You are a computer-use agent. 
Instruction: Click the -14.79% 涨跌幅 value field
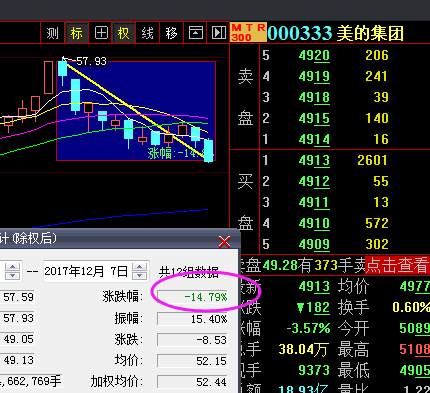pyautogui.click(x=192, y=297)
